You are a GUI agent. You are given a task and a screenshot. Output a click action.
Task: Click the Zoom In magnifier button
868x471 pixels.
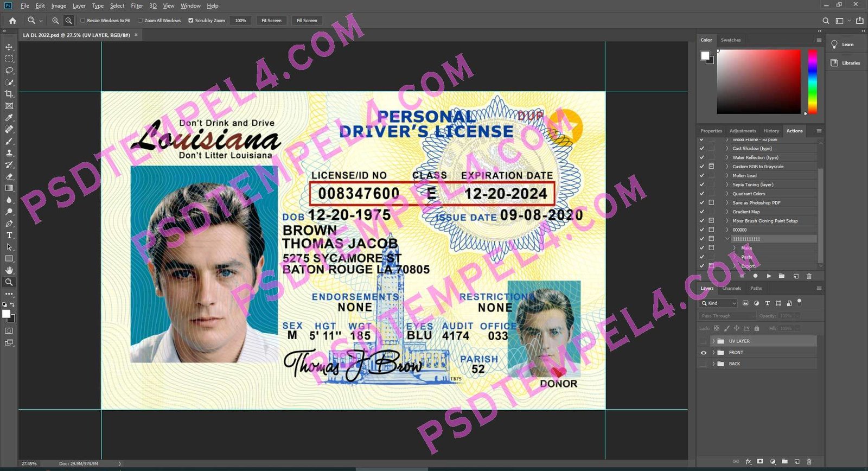coord(55,21)
